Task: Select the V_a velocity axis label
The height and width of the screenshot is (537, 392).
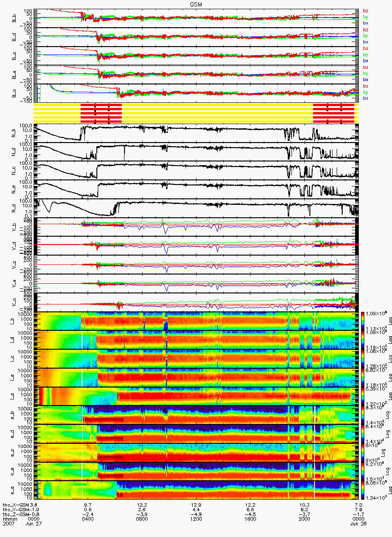Action: 14,302
